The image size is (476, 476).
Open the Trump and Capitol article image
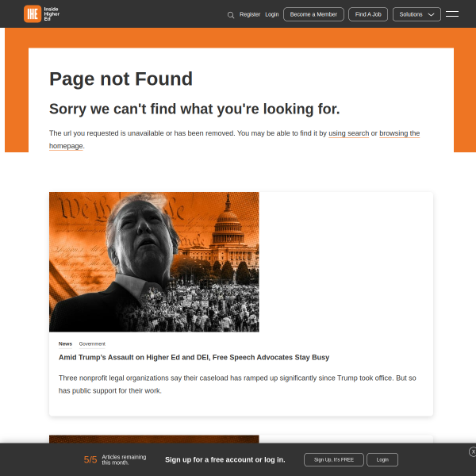pos(154,262)
